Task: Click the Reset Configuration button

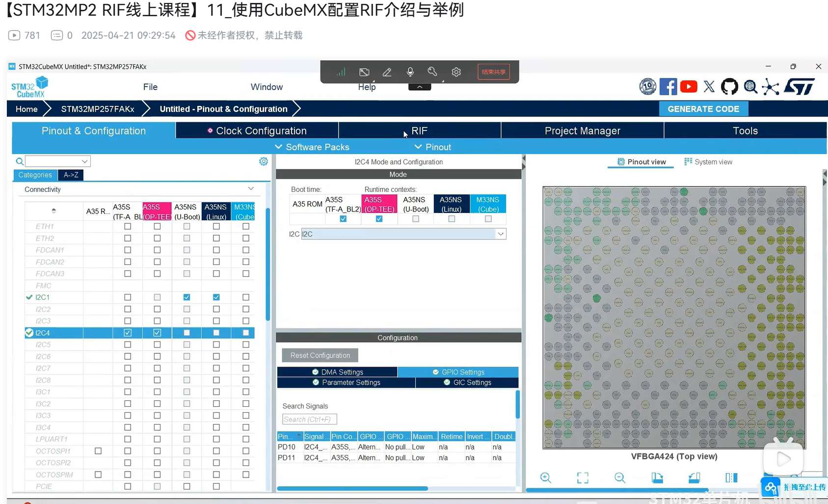Action: 320,355
